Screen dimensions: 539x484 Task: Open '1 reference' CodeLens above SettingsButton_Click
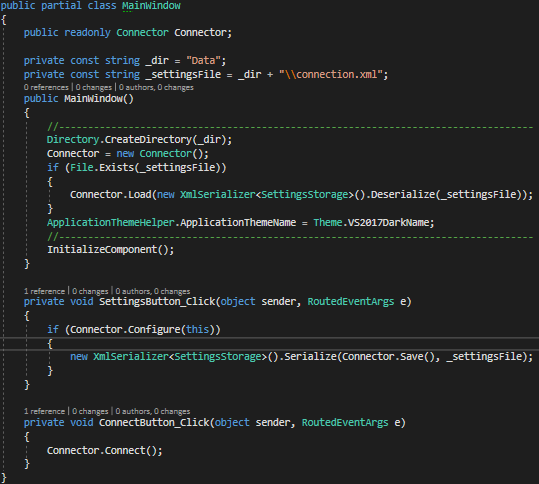pos(44,291)
